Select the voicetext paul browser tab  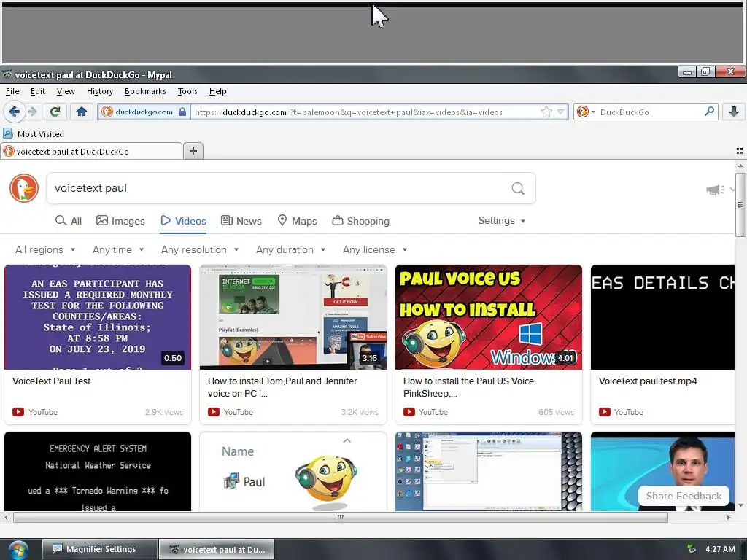[x=91, y=152]
